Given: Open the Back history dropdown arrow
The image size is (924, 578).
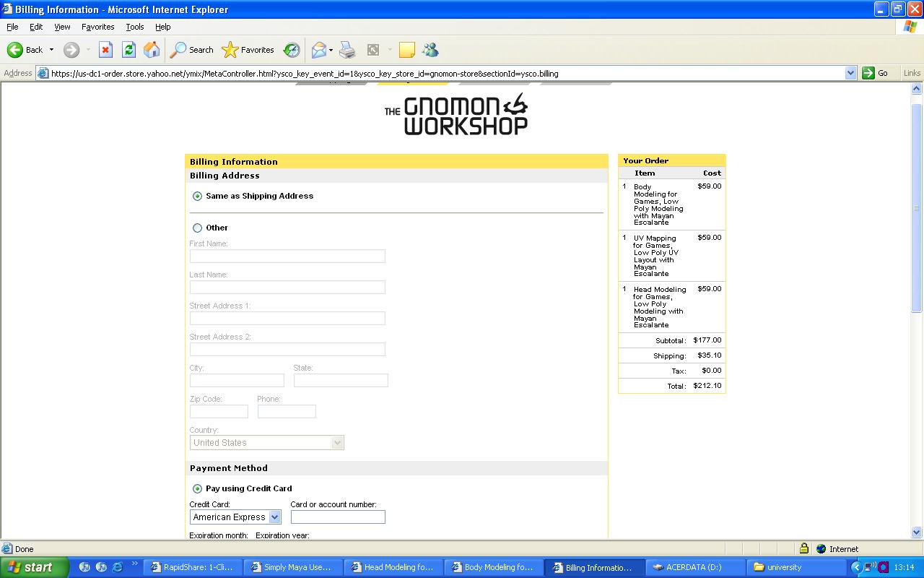Looking at the screenshot, I should click(51, 50).
